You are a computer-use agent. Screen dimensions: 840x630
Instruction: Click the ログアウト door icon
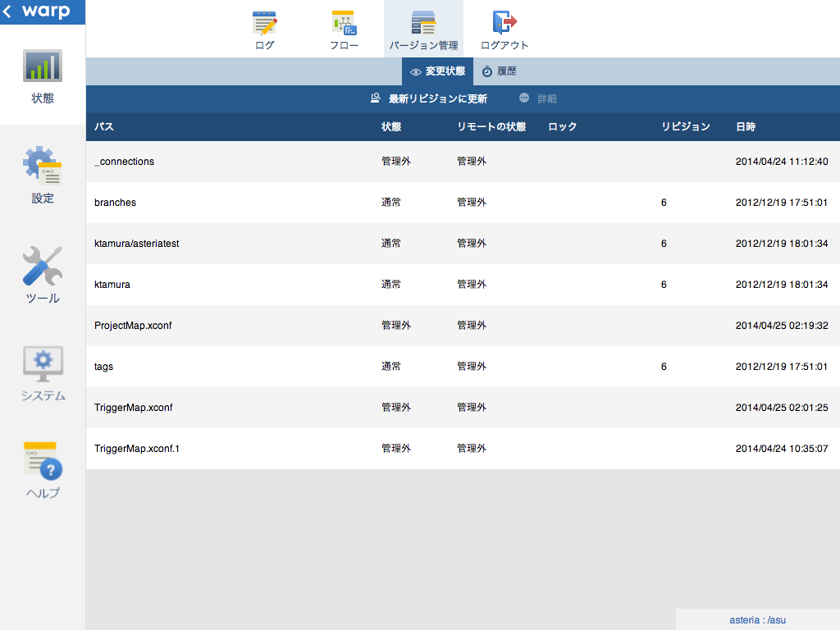pyautogui.click(x=504, y=22)
